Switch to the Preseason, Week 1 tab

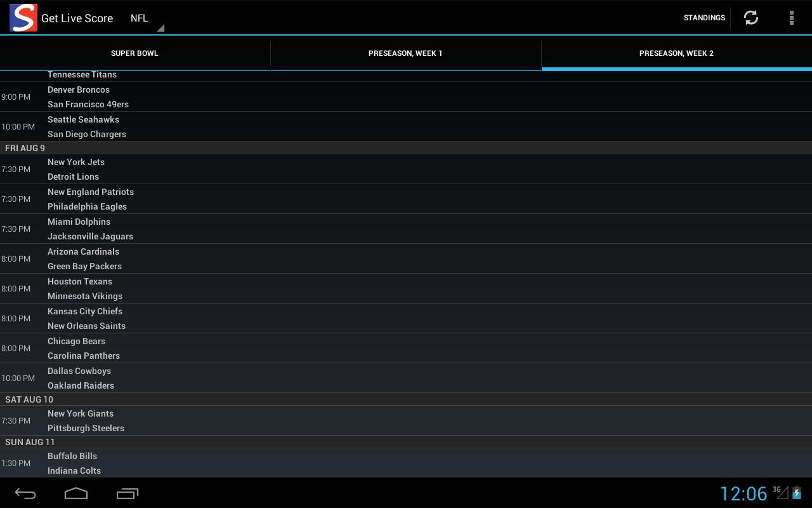click(405, 53)
